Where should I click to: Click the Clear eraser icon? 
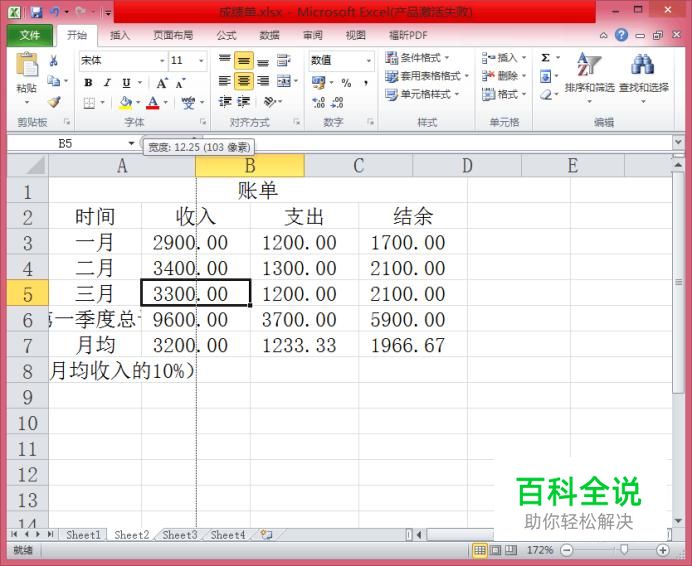click(546, 95)
